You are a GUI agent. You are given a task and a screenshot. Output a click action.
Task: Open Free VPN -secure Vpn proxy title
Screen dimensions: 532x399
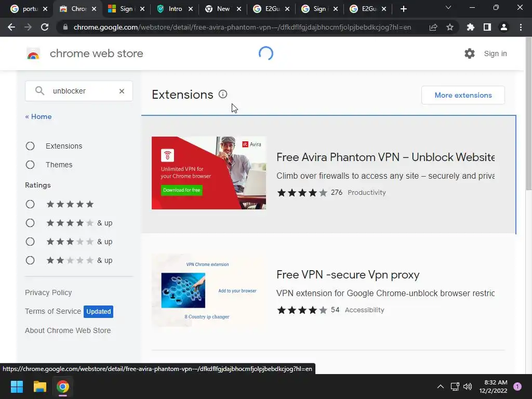click(x=348, y=274)
